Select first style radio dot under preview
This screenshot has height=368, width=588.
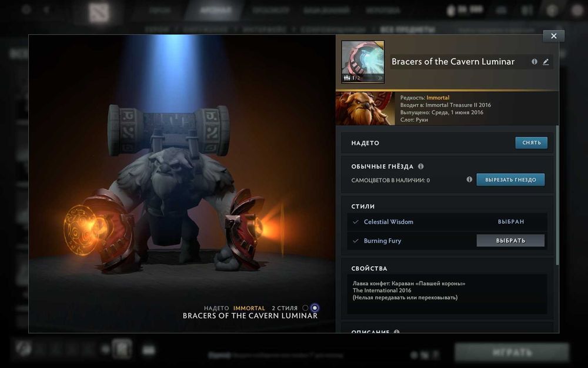tap(305, 308)
